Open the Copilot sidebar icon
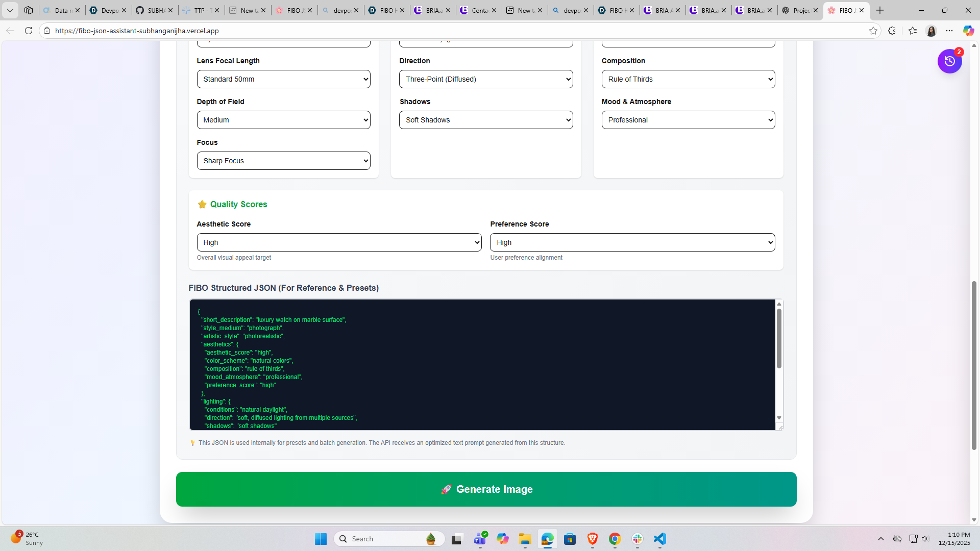The image size is (980, 551). coord(968,31)
